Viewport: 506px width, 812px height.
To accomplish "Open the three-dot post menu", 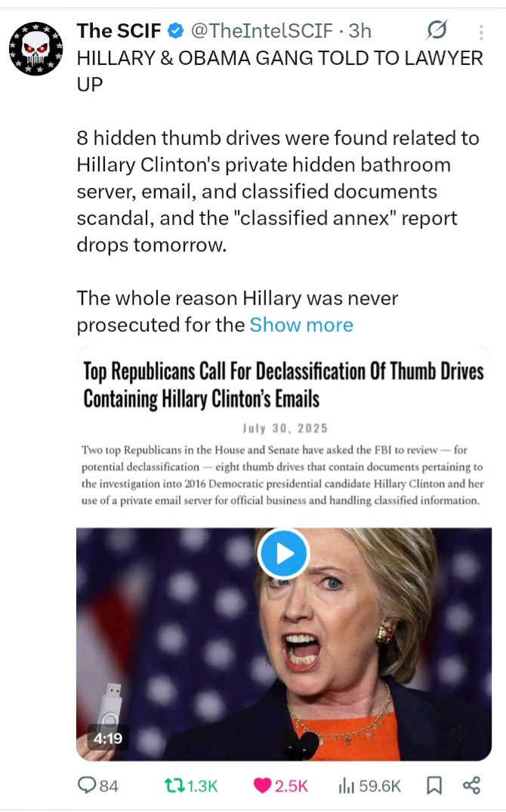I will [481, 32].
